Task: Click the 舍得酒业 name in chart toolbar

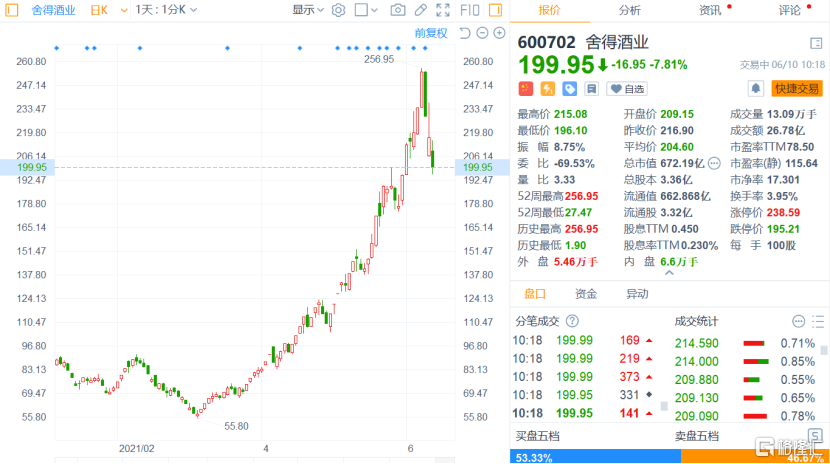Action: 53,10
